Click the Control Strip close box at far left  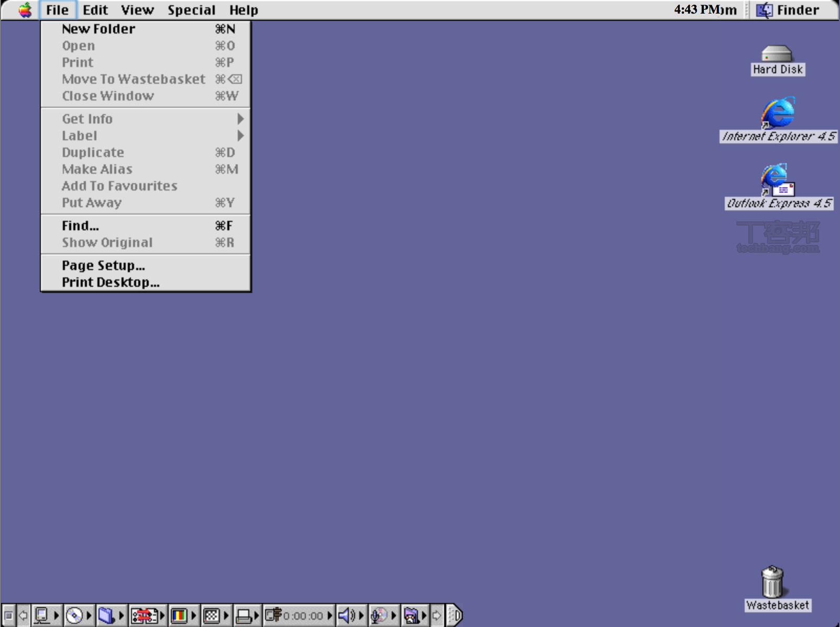point(8,615)
